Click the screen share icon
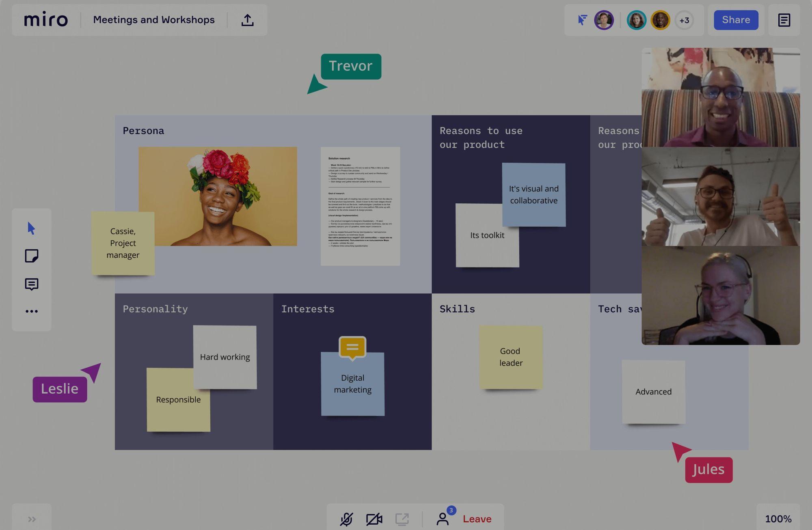This screenshot has width=812, height=530. (x=402, y=519)
